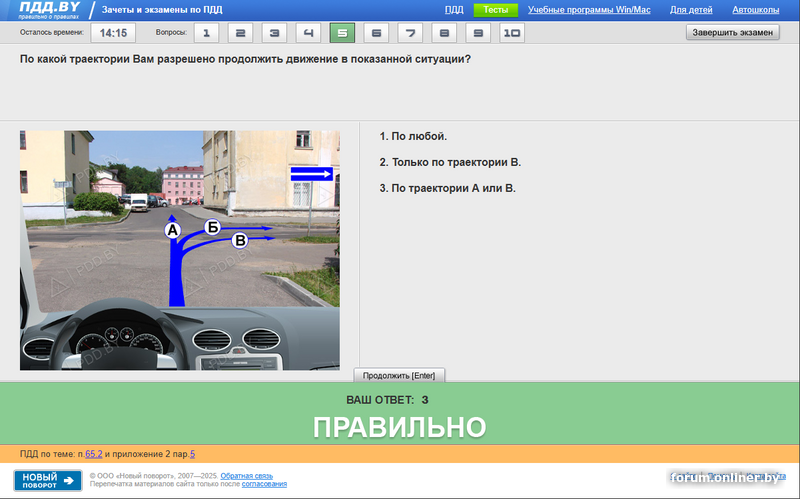Click the Новый поворот logo

48,480
